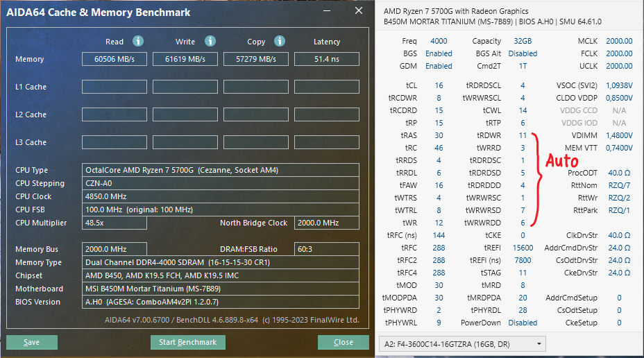Click CPU FSB value 100.0 MHz
The width and height of the screenshot is (644, 358).
[221, 210]
